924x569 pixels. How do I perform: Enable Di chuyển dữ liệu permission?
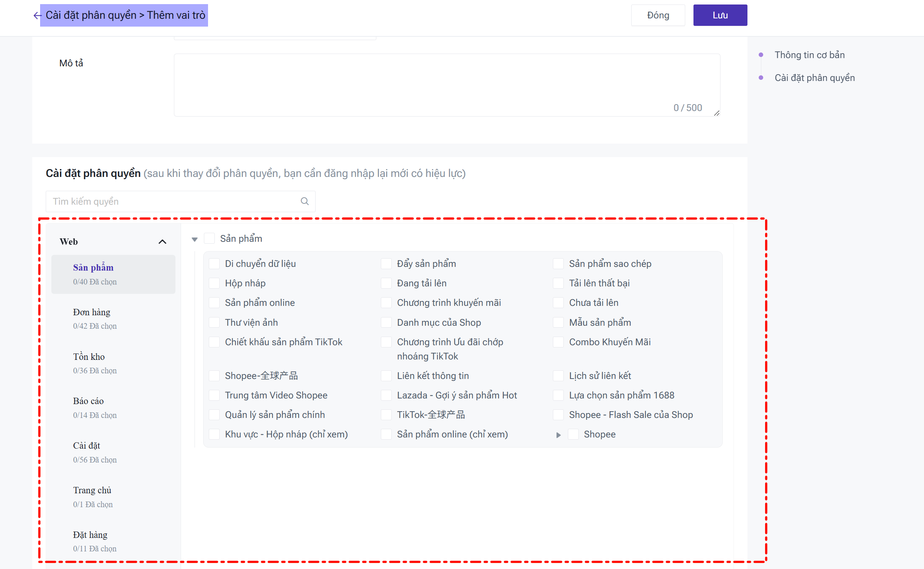click(x=214, y=264)
